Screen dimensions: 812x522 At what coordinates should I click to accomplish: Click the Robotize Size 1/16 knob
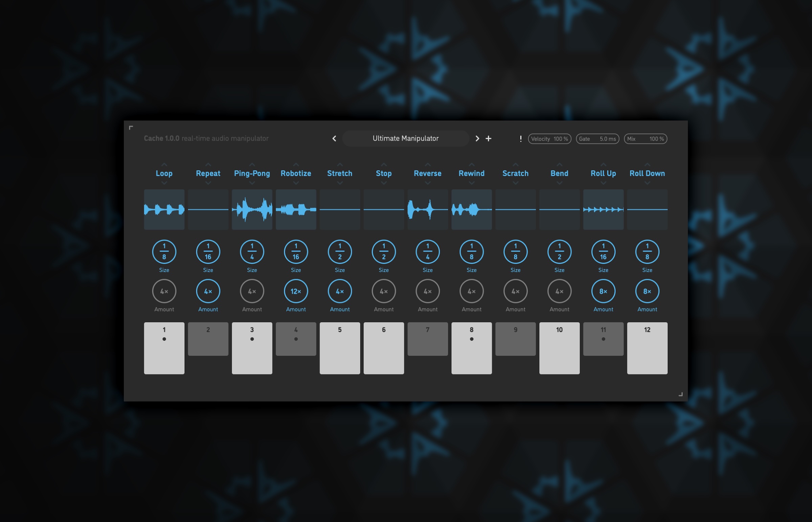[x=295, y=252]
